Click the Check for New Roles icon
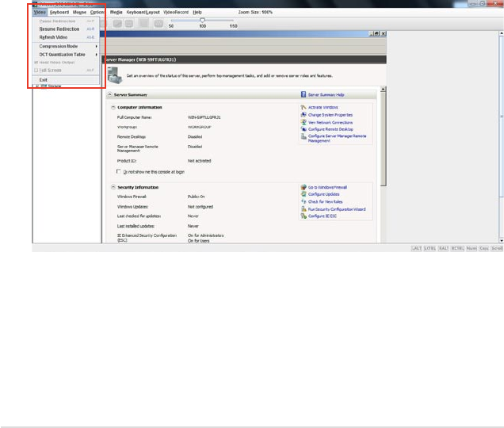504x428 pixels. (x=303, y=201)
